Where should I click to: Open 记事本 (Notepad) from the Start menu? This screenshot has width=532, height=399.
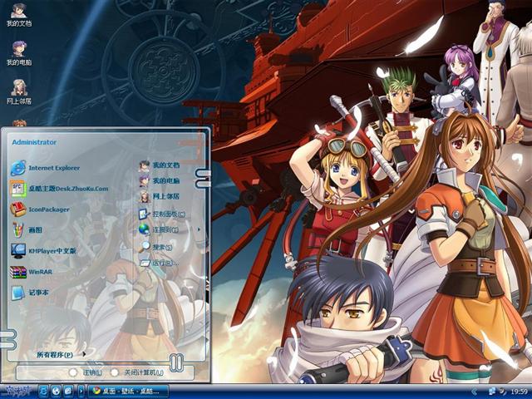click(x=30, y=292)
